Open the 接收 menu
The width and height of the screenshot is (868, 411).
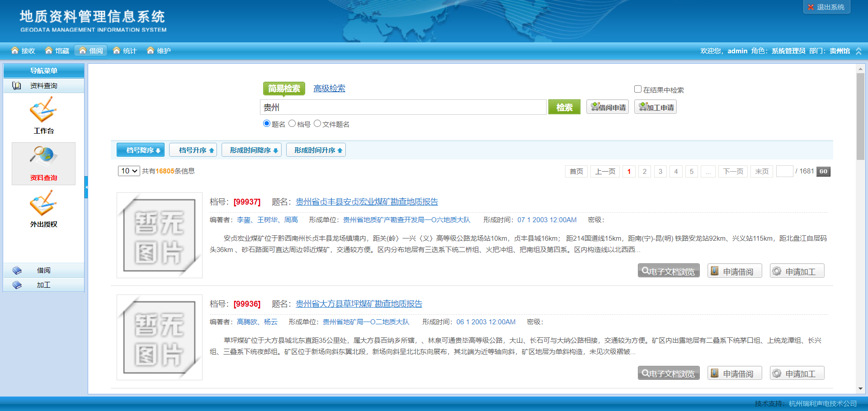[23, 51]
